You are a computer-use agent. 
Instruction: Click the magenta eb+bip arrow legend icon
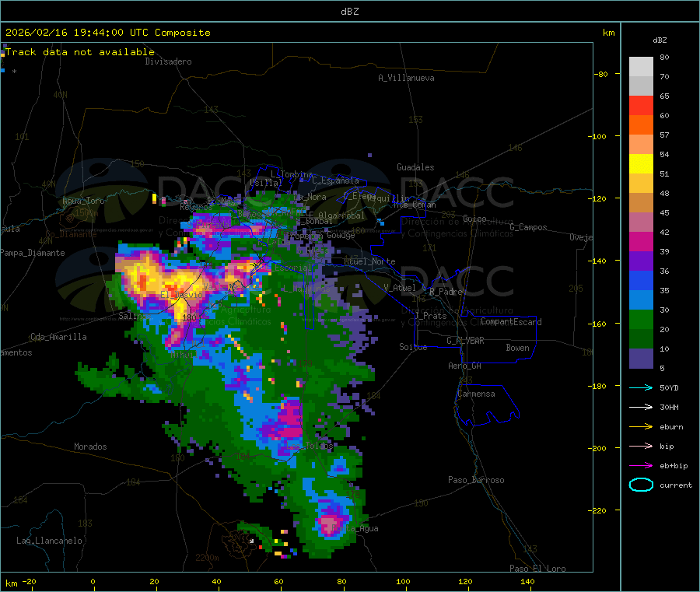pos(641,466)
